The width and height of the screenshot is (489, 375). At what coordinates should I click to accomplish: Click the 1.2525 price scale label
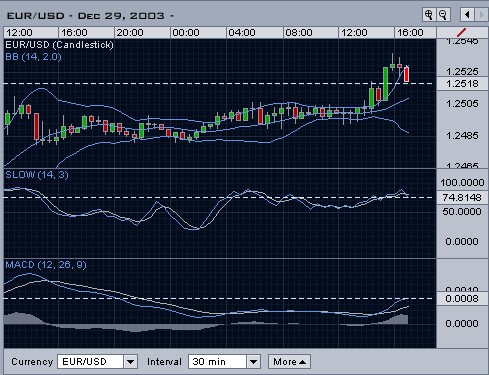click(x=462, y=71)
